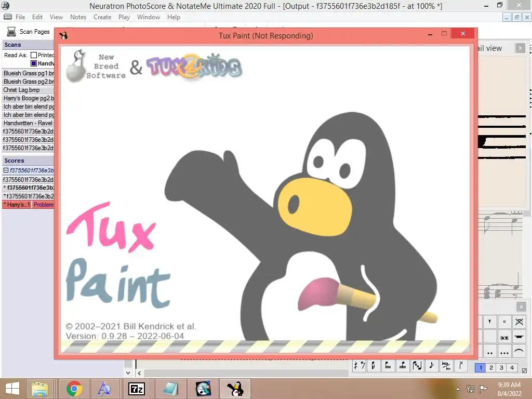
Task: Click the taskbar clock 9:39 AM
Action: point(509,385)
